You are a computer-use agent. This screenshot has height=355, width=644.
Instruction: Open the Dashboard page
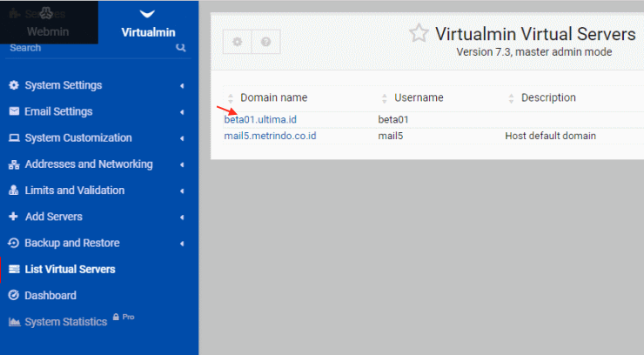pos(50,296)
